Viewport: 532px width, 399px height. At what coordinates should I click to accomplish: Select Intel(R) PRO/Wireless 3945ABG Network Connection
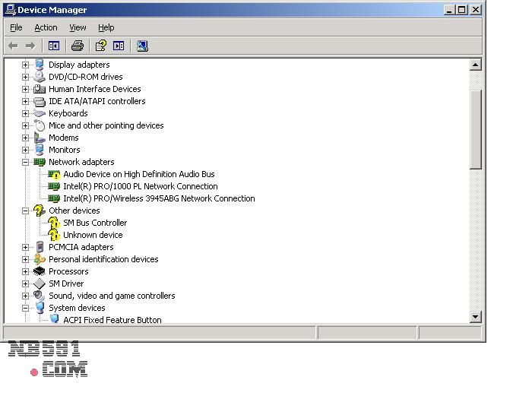(159, 198)
